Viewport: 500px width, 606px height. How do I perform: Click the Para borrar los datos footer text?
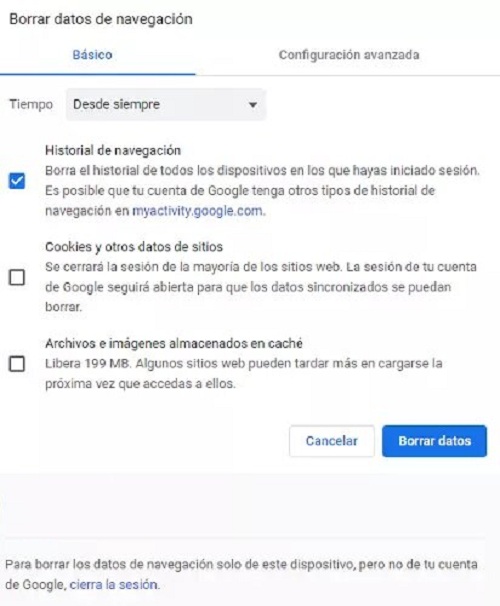point(241,574)
